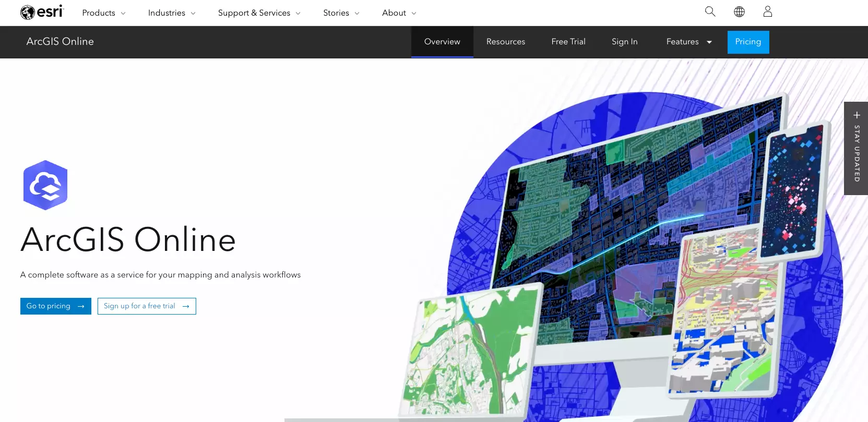Open the language globe icon
The image size is (868, 422).
click(739, 11)
